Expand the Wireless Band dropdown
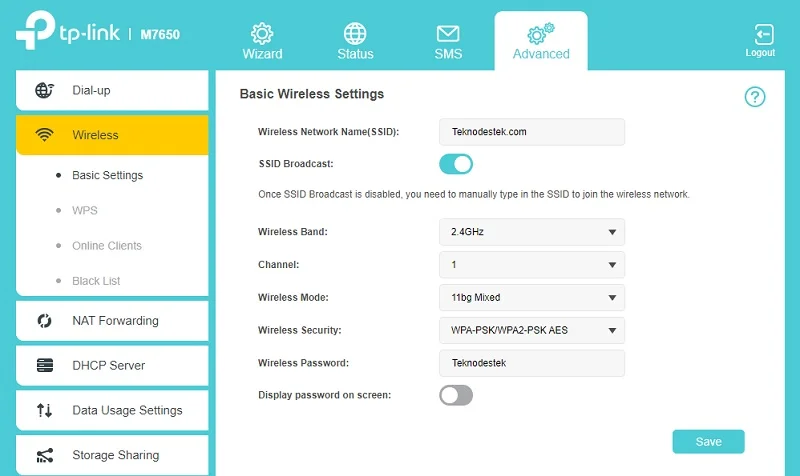 click(x=531, y=232)
